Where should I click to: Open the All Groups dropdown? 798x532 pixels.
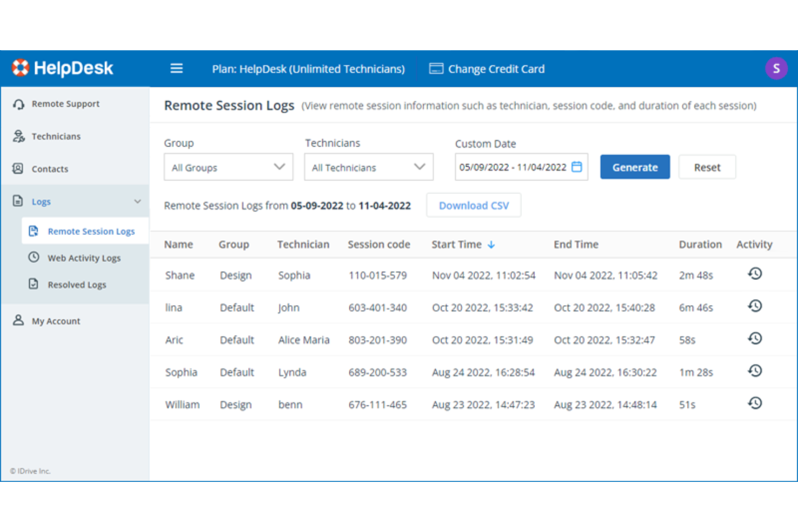pos(229,167)
